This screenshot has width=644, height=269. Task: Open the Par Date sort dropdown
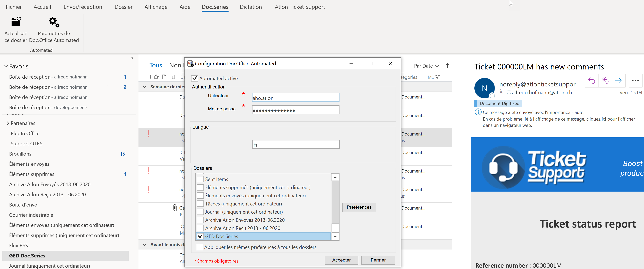click(x=426, y=66)
